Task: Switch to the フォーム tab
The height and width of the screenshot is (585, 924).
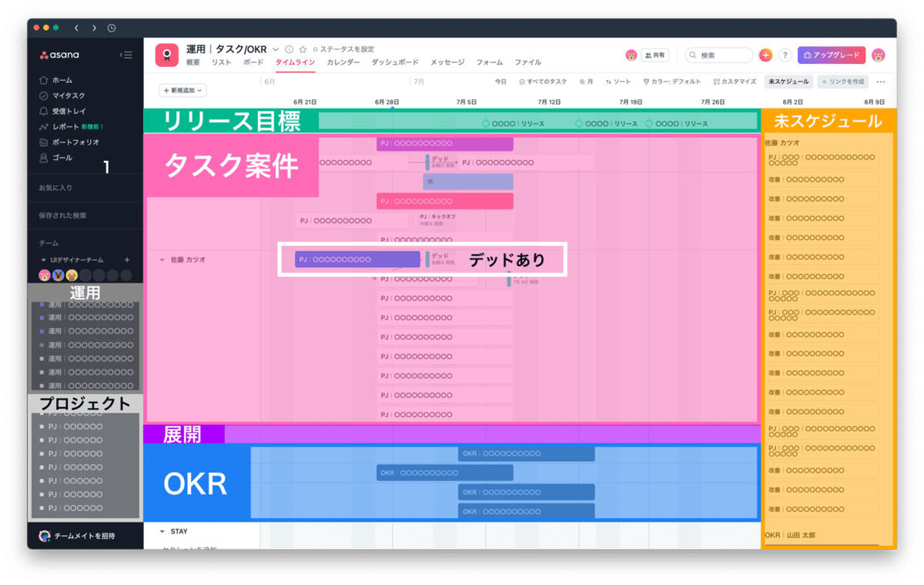Action: tap(490, 62)
